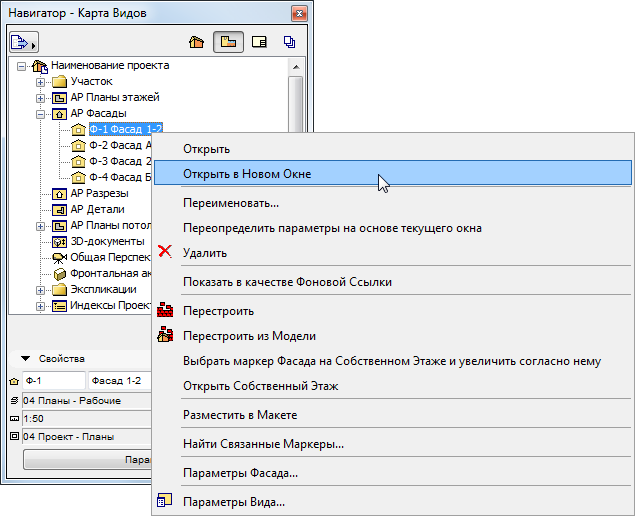
Task: Click the project root house icon
Action: coord(40,66)
